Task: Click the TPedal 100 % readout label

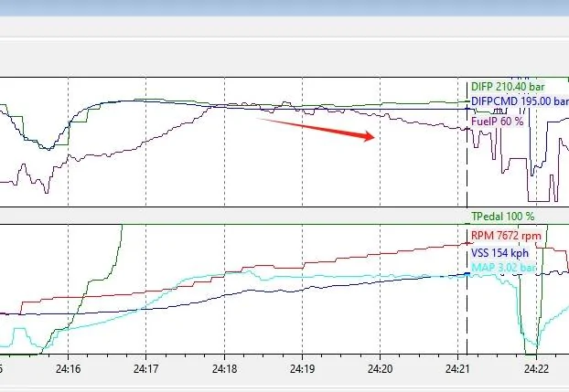Action: tap(502, 217)
